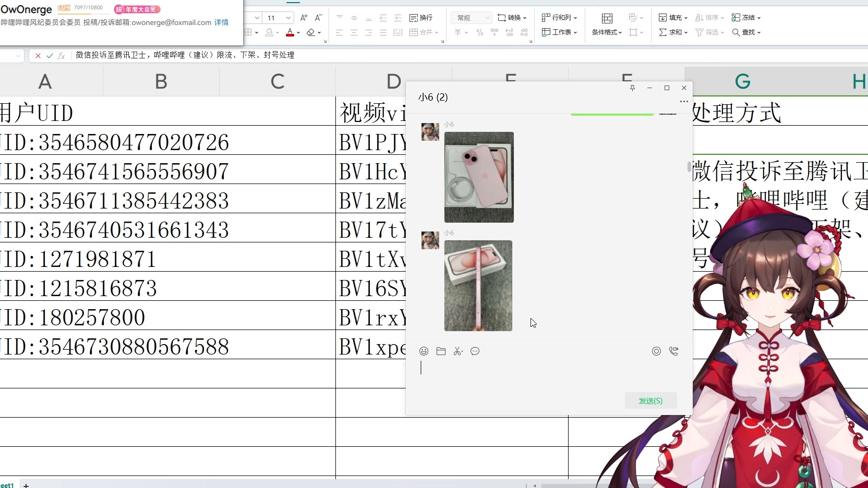
Task: Apply thousands separator format
Action: pyautogui.click(x=495, y=32)
